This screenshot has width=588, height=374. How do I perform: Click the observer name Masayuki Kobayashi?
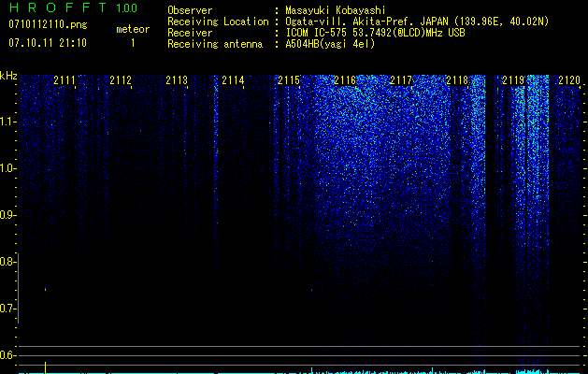336,10
